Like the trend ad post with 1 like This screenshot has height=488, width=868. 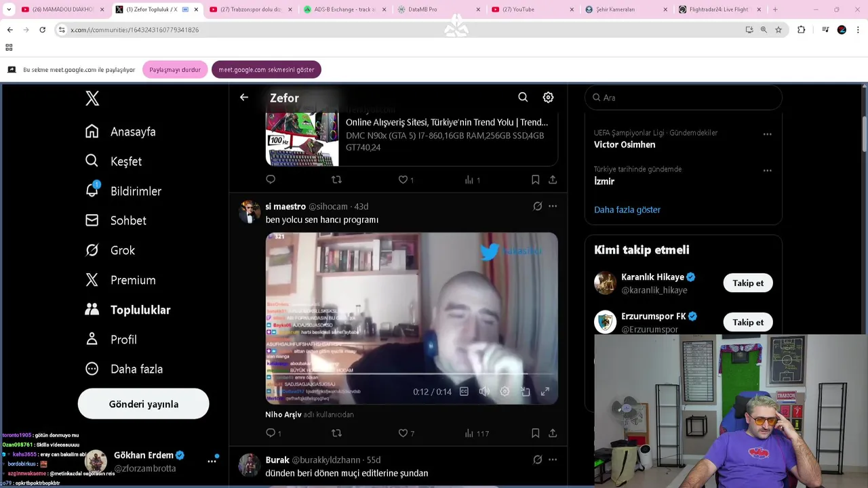[x=406, y=180]
